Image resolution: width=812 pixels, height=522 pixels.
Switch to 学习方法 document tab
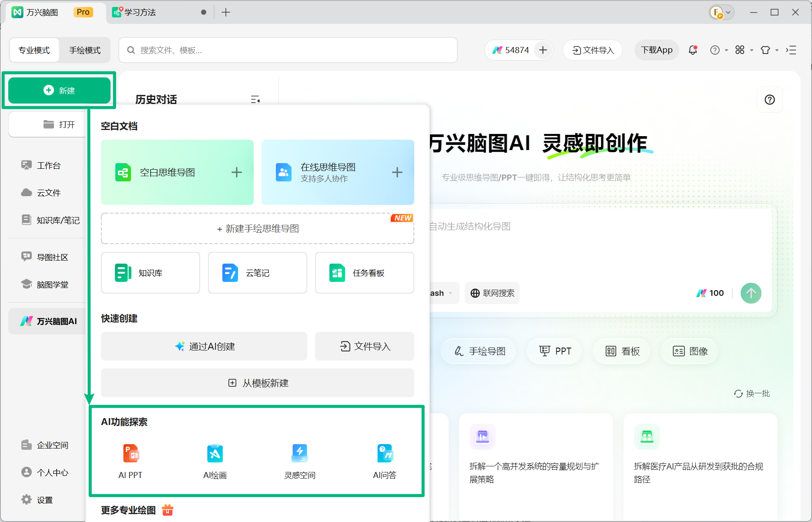[x=159, y=12]
